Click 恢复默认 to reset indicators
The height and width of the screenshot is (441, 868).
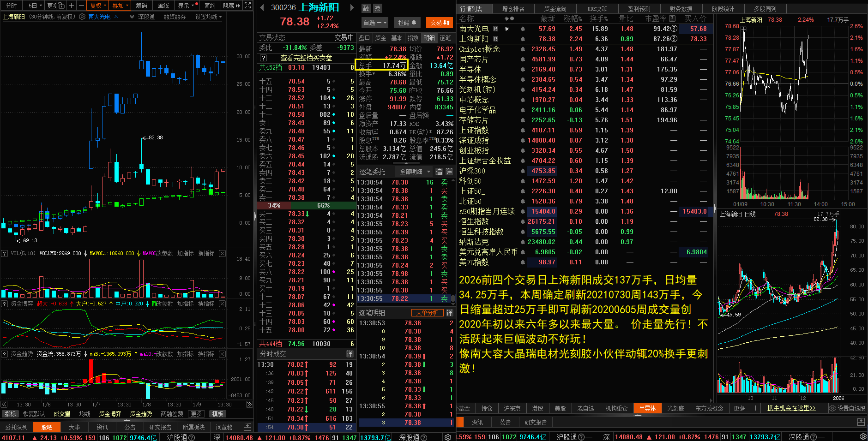click(x=34, y=414)
